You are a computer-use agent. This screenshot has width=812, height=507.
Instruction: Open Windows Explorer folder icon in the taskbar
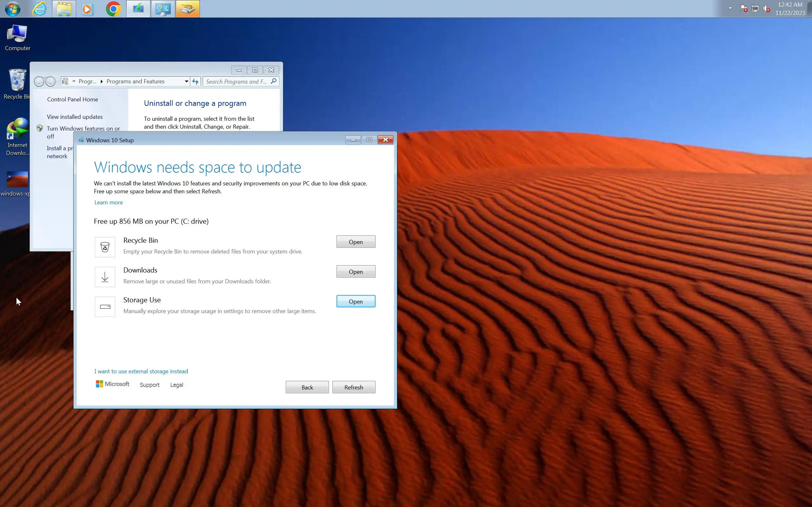click(64, 9)
